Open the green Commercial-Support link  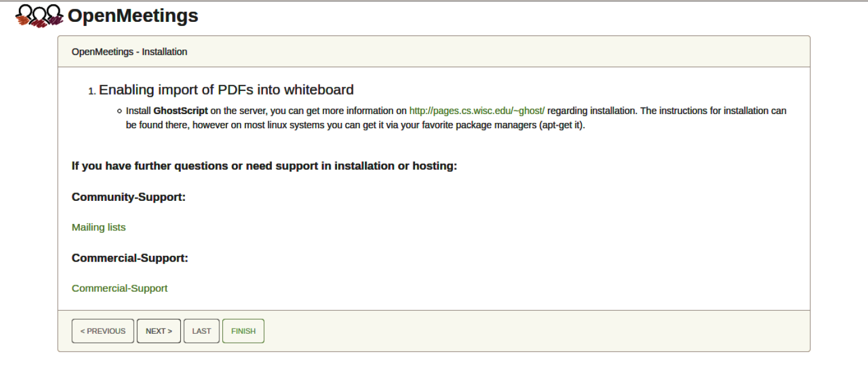[119, 288]
